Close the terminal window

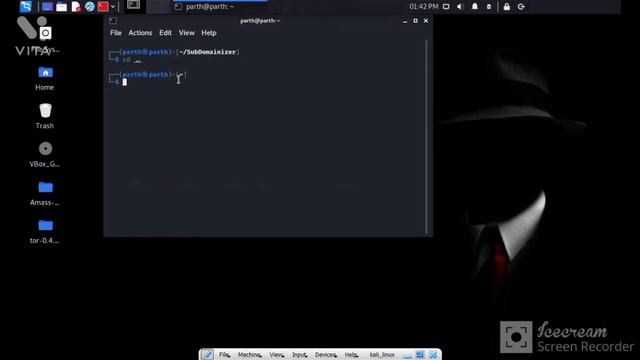click(426, 21)
